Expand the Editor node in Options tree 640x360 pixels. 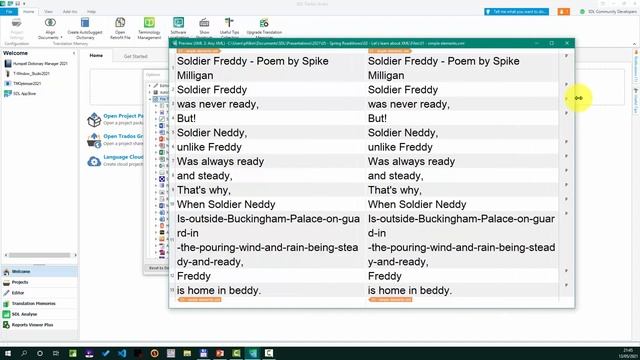[x=150, y=86]
